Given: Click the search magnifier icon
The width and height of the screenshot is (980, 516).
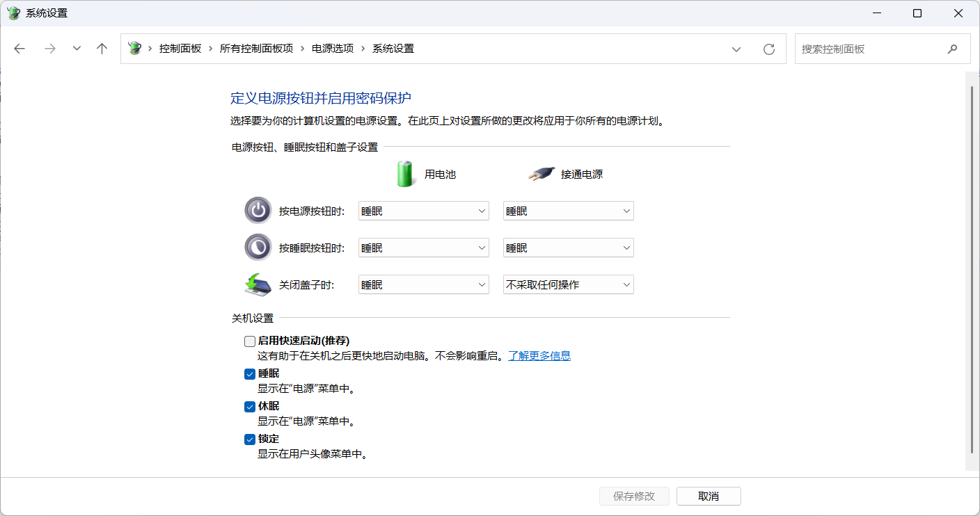Looking at the screenshot, I should click(x=952, y=49).
